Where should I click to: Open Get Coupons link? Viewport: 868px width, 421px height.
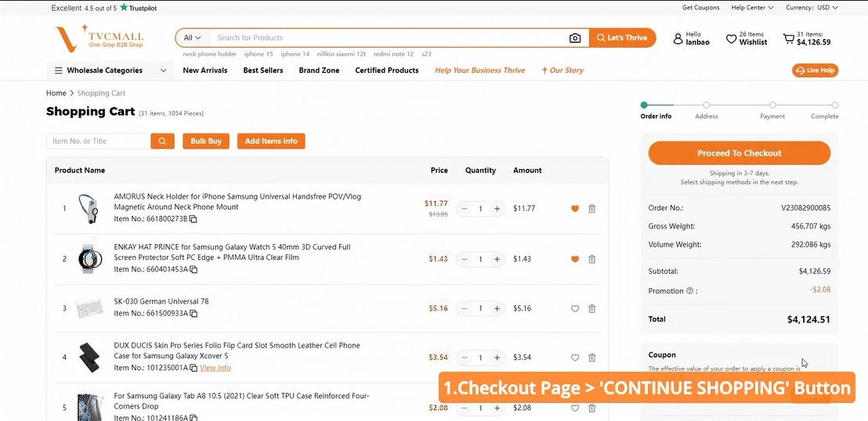pos(701,8)
